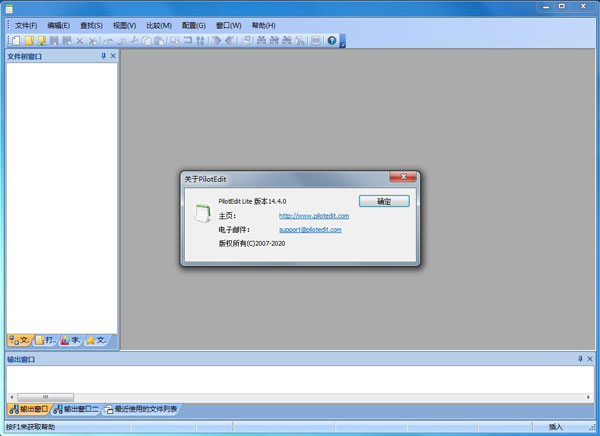Screen dimensions: 600x436
Task: Click the third binoculars Find Previous icon
Action: [x=287, y=40]
